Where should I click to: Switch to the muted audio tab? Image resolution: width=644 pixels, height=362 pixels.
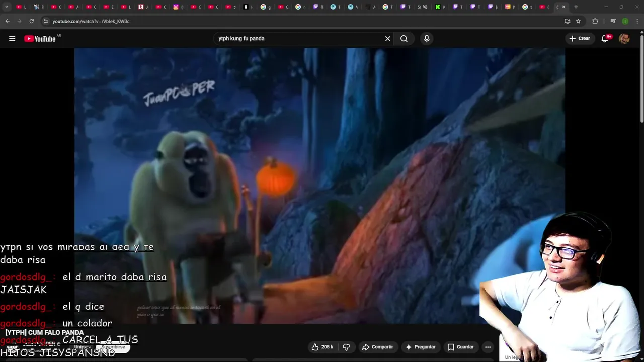pos(423,7)
